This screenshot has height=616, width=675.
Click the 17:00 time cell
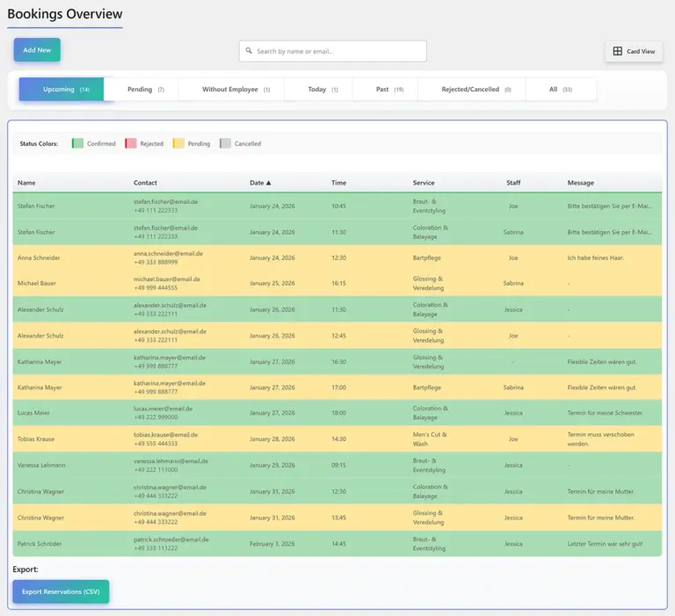pyautogui.click(x=338, y=388)
